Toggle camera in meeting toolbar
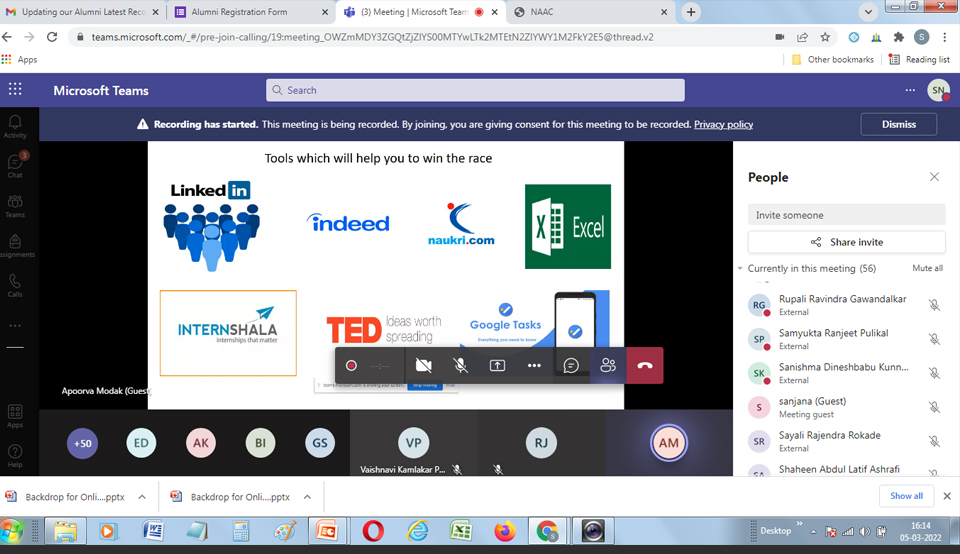This screenshot has width=960, height=554. point(423,365)
